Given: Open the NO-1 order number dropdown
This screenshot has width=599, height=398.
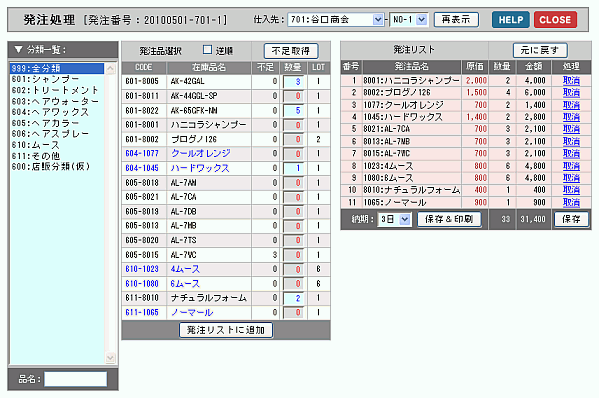Looking at the screenshot, I should tap(408, 19).
